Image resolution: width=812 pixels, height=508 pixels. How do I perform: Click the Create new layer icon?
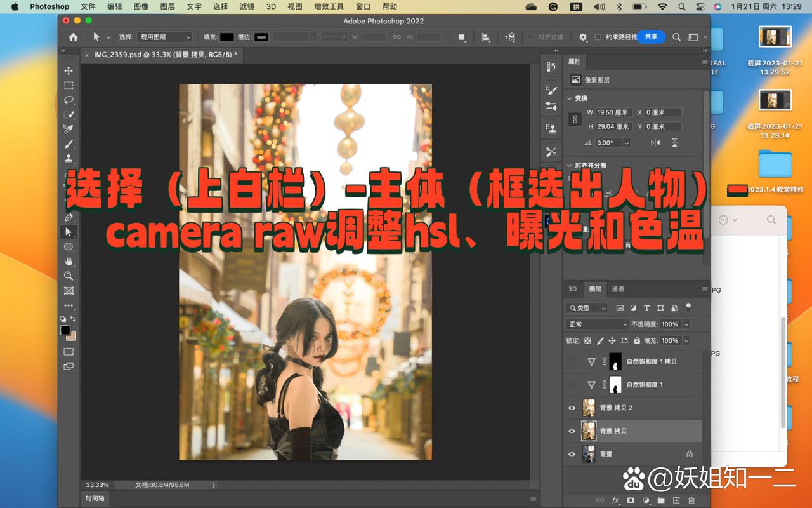click(676, 500)
